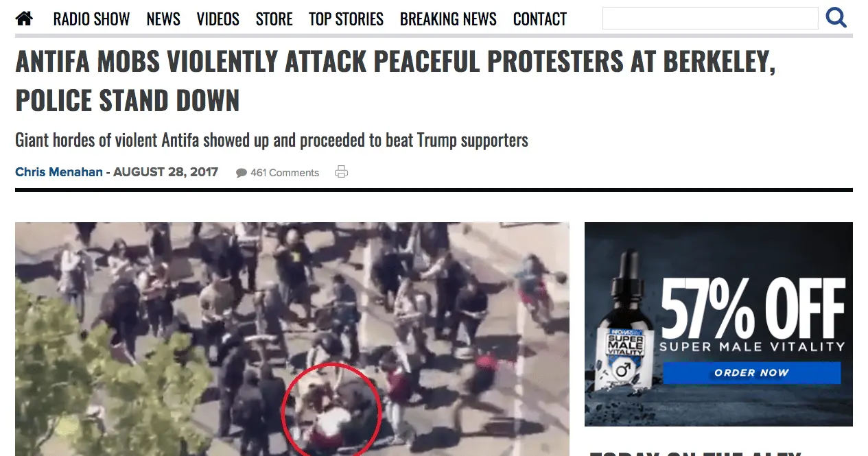
Task: Open the home icon in navbar
Action: point(24,19)
